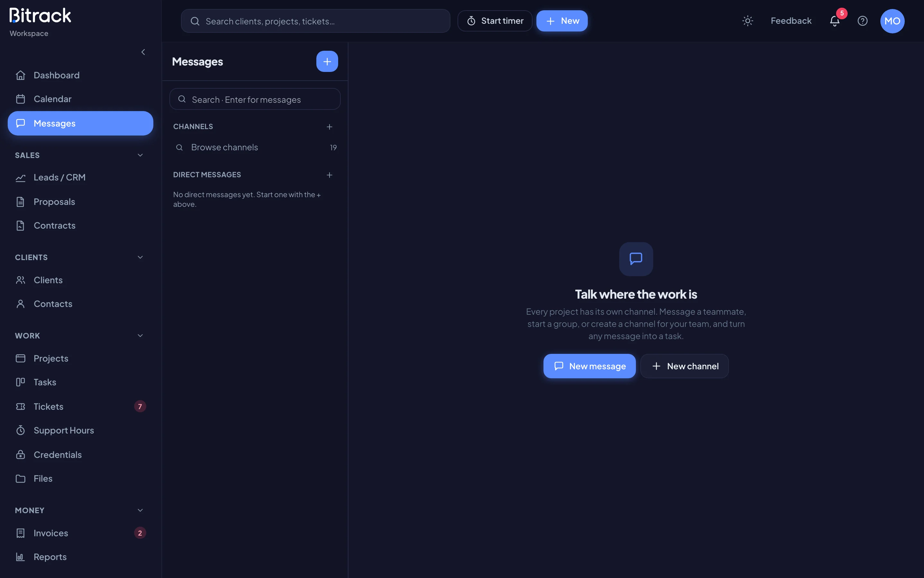Viewport: 924px width, 578px height.
Task: Click the Reports bar chart icon
Action: (x=21, y=557)
